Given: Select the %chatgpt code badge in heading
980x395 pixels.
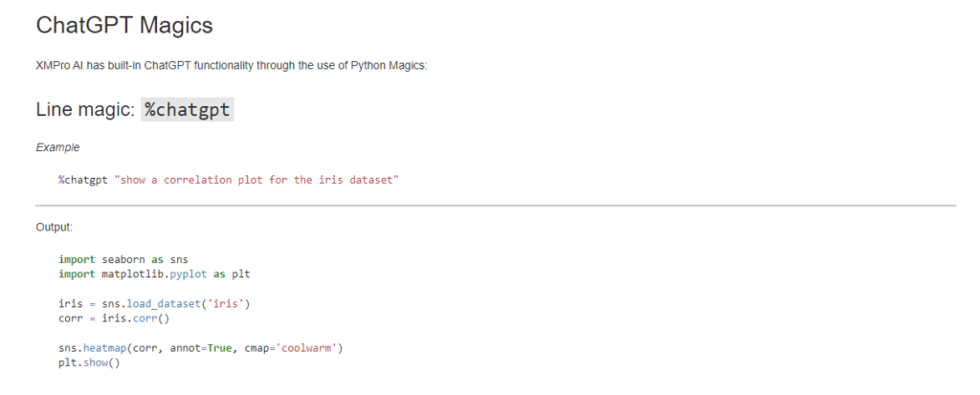Looking at the screenshot, I should click(188, 110).
